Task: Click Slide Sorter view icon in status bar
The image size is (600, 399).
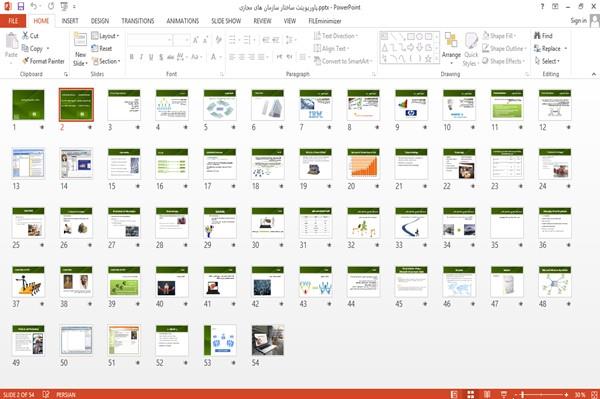Action: click(x=471, y=394)
